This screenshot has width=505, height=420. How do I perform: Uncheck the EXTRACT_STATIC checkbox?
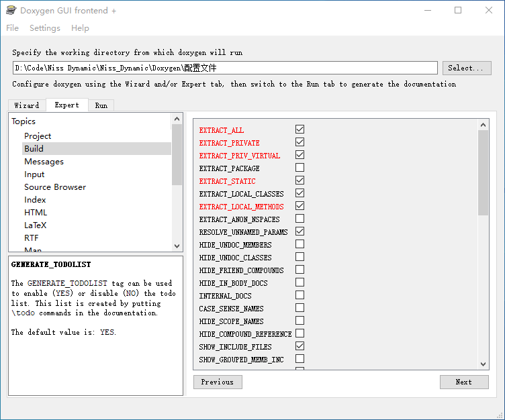point(300,180)
